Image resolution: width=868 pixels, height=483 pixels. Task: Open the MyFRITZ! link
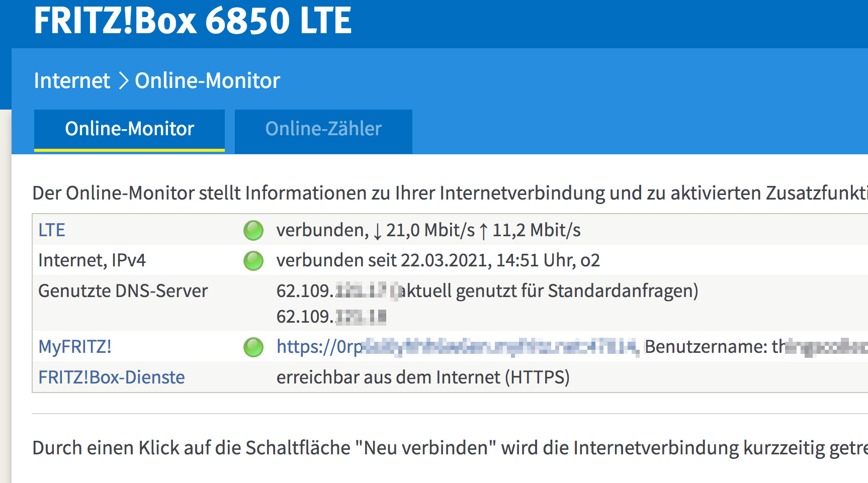pyautogui.click(x=75, y=347)
